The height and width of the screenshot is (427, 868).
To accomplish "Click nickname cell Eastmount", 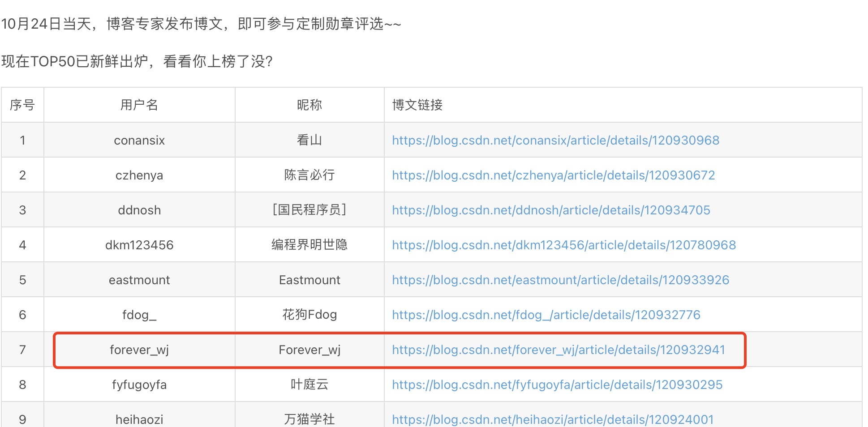I will (309, 280).
